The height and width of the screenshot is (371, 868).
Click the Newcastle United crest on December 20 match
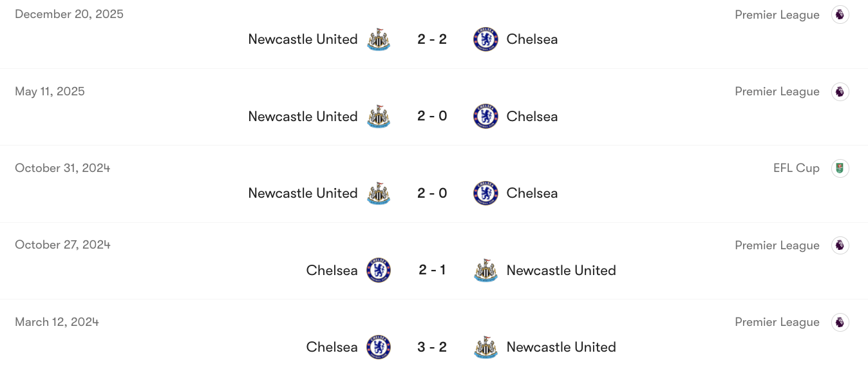[379, 39]
